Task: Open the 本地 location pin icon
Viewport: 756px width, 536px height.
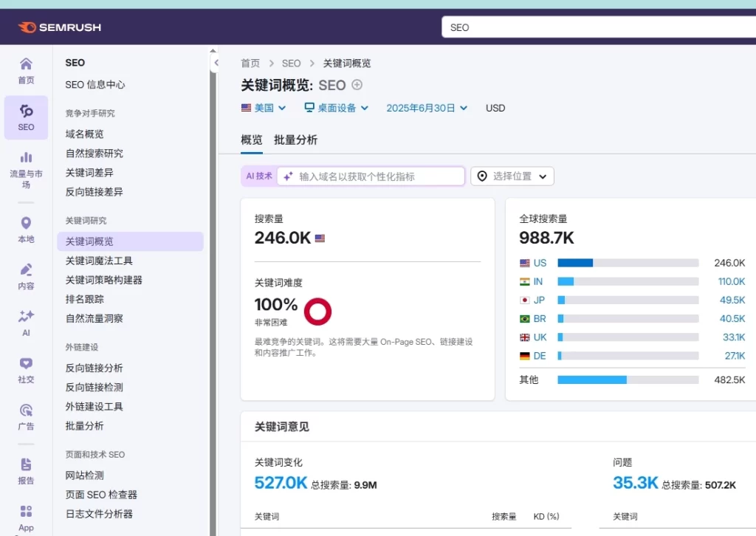Action: coord(26,223)
